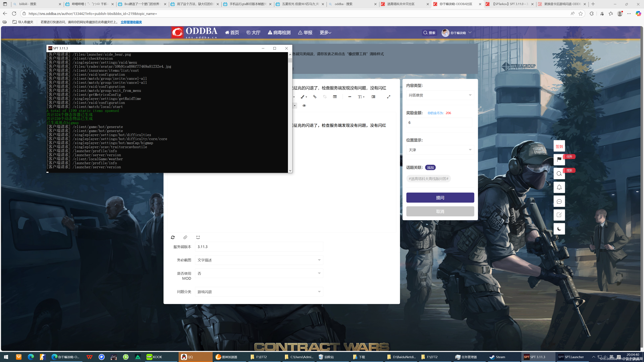The width and height of the screenshot is (644, 362).
Task: Open messages with the chat bubble icon
Action: click(x=559, y=201)
